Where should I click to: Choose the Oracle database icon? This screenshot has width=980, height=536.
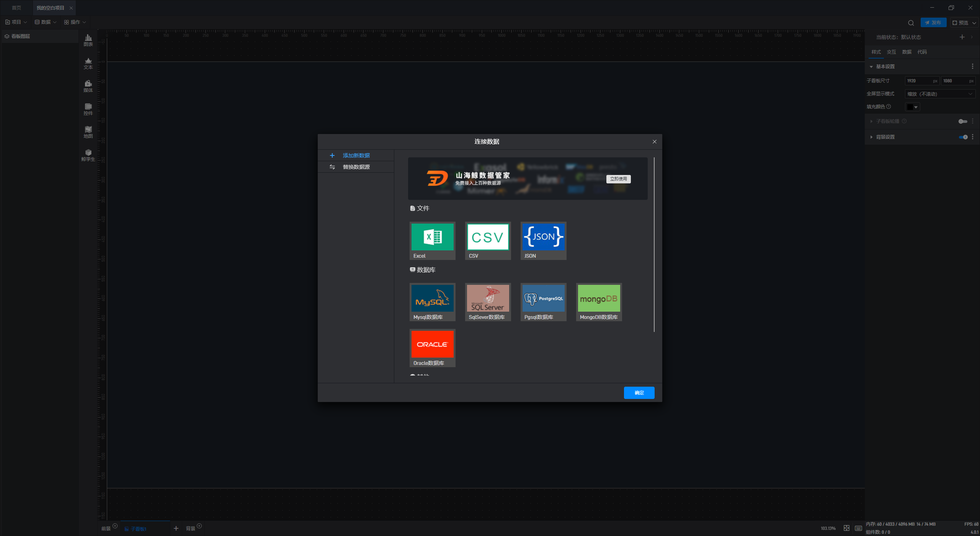tap(432, 348)
